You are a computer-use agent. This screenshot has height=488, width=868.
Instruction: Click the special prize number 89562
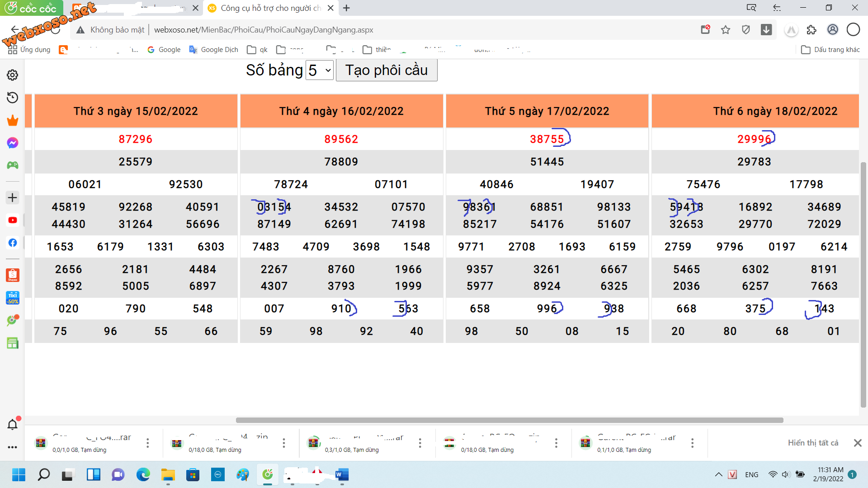tap(341, 139)
